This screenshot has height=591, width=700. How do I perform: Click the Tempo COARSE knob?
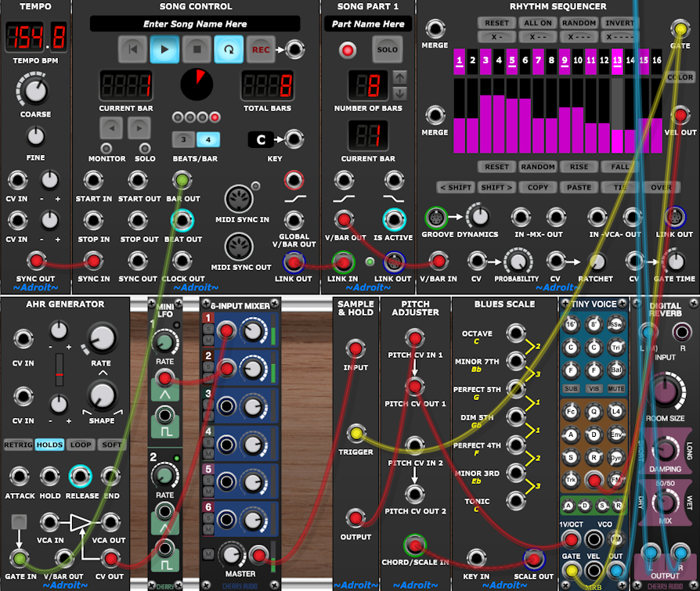36,91
